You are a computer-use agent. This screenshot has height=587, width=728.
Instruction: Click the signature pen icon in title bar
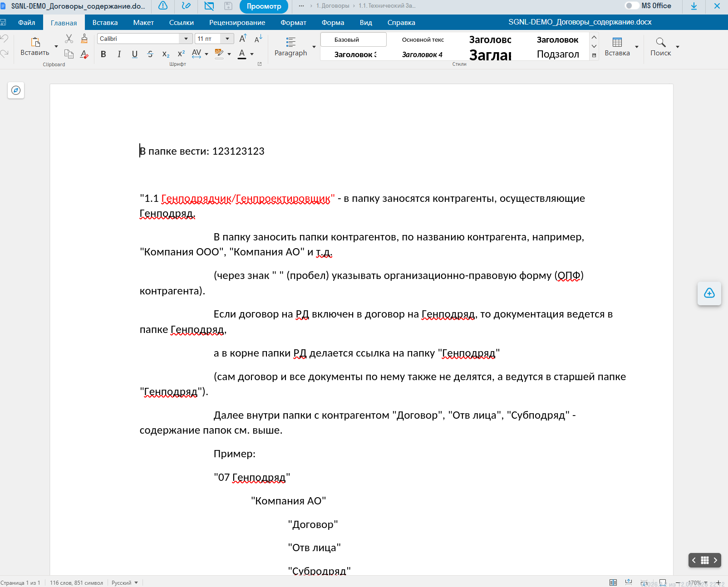coord(186,6)
